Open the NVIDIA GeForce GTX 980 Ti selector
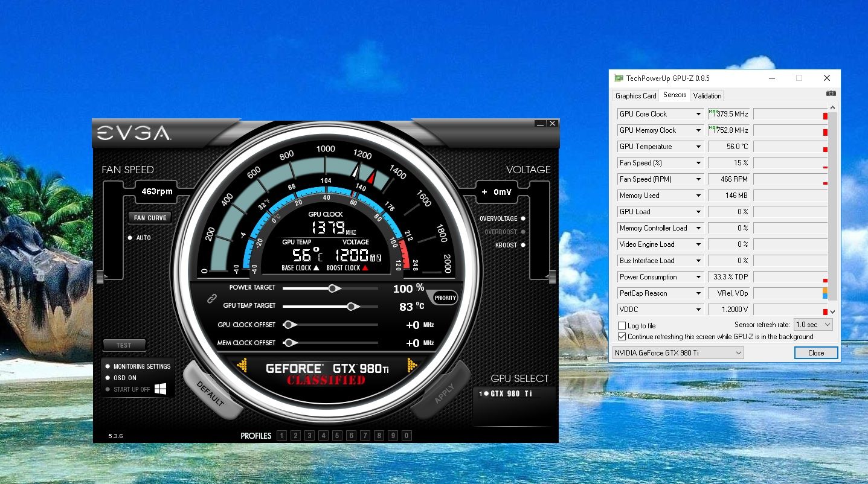The image size is (868, 484). (x=678, y=352)
